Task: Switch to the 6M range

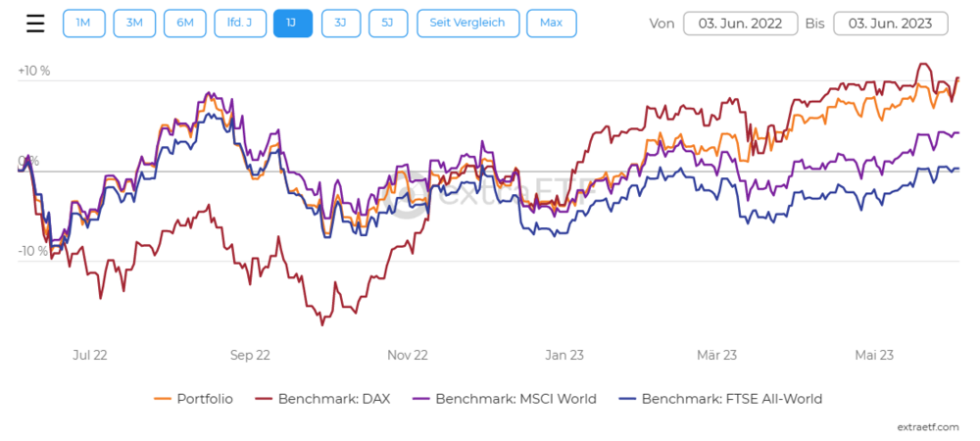Action: pos(185,24)
